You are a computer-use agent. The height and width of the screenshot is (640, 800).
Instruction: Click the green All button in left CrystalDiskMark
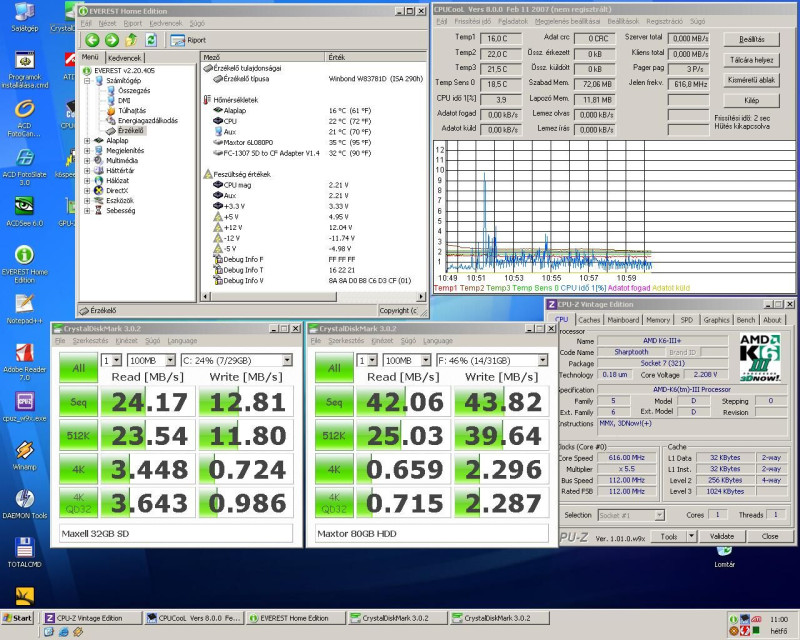pyautogui.click(x=78, y=368)
